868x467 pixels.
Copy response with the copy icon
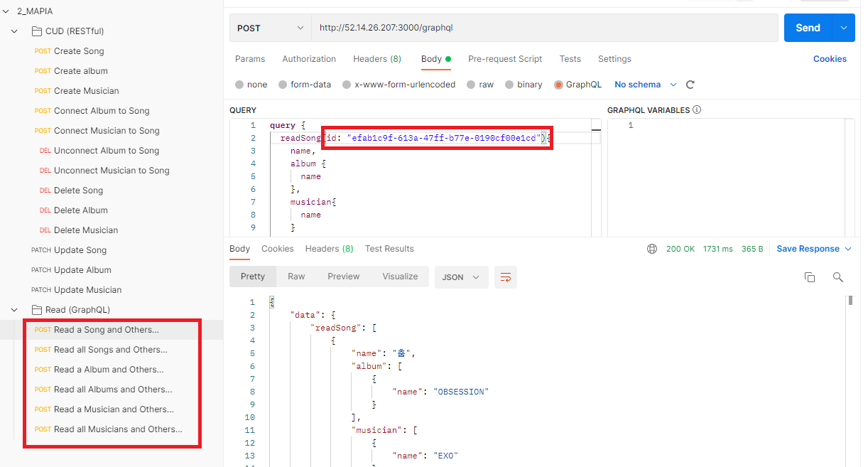(810, 277)
